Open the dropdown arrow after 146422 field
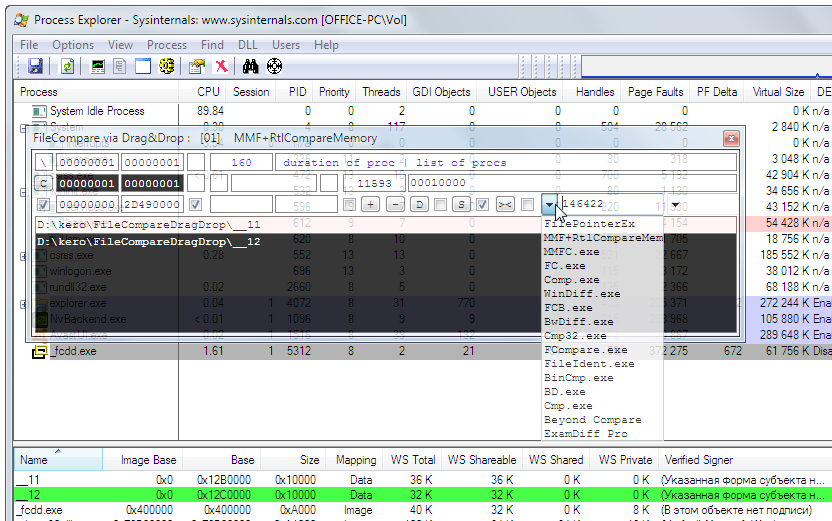This screenshot has width=832, height=521. point(676,205)
